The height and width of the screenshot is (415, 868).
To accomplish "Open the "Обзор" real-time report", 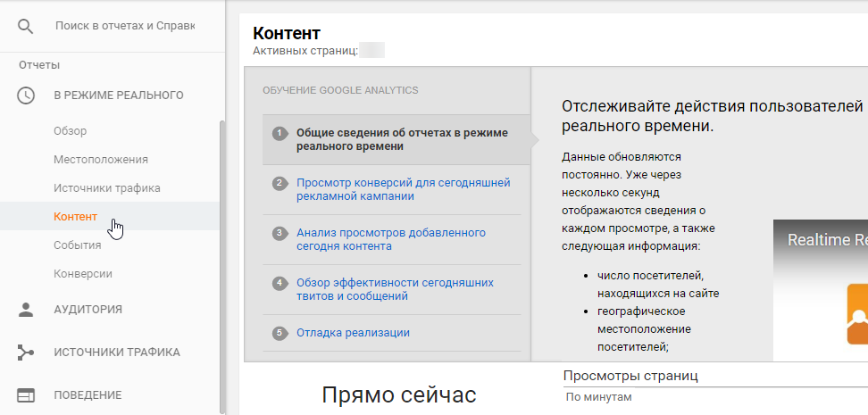I will click(x=71, y=131).
